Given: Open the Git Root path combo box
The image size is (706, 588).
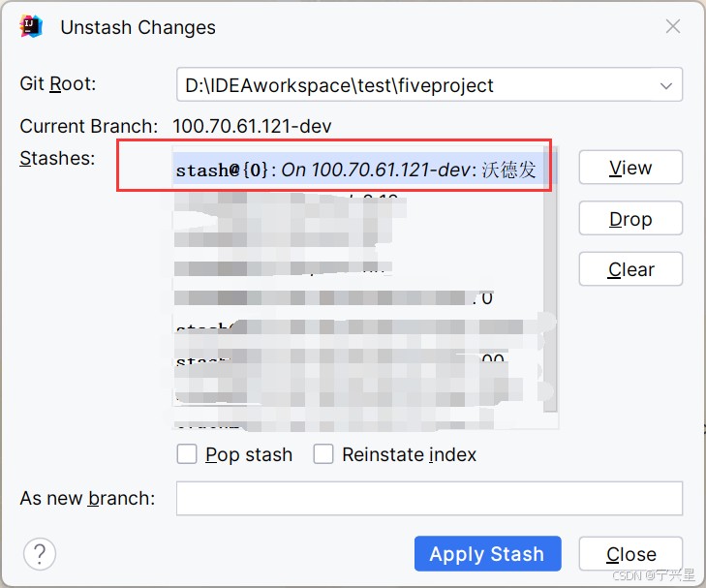Looking at the screenshot, I should [x=430, y=84].
